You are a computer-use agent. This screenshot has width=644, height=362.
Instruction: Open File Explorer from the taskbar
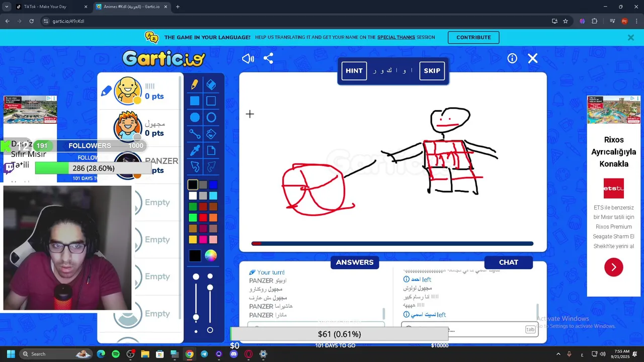145,354
